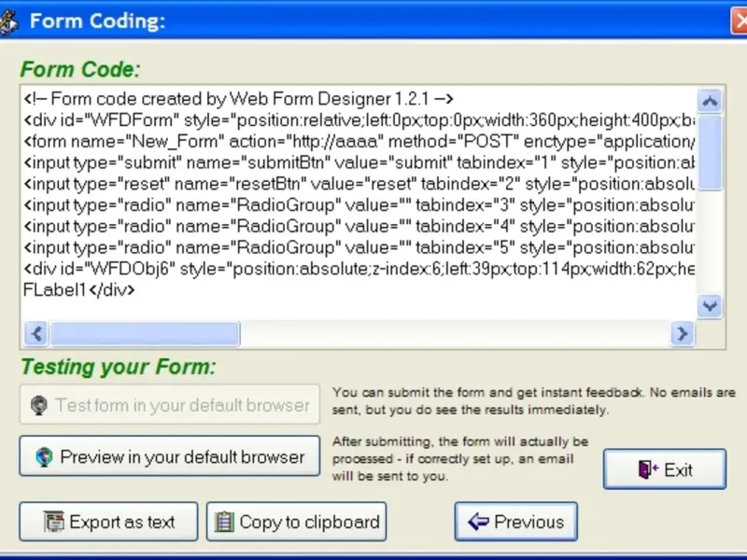Click Preview in your default browser button
The height and width of the screenshot is (560, 747).
pos(170,456)
